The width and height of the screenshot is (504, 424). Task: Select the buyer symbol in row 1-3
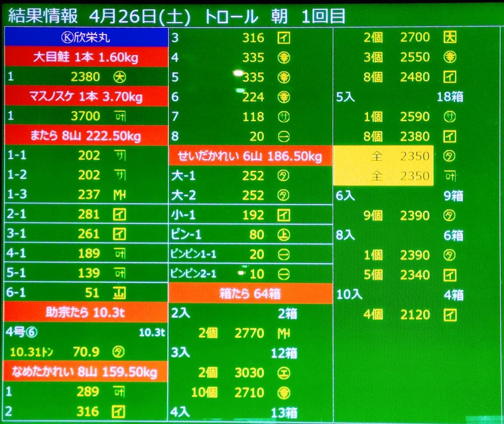pos(119,195)
